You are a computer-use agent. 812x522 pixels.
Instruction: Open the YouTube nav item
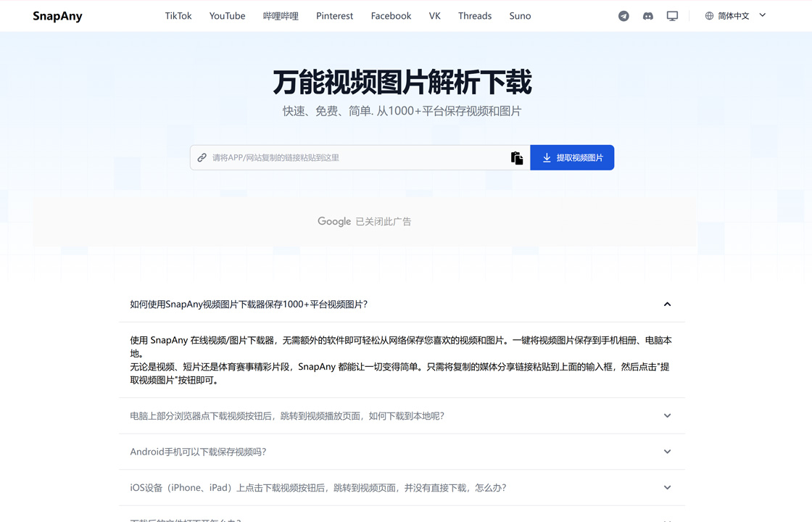228,16
